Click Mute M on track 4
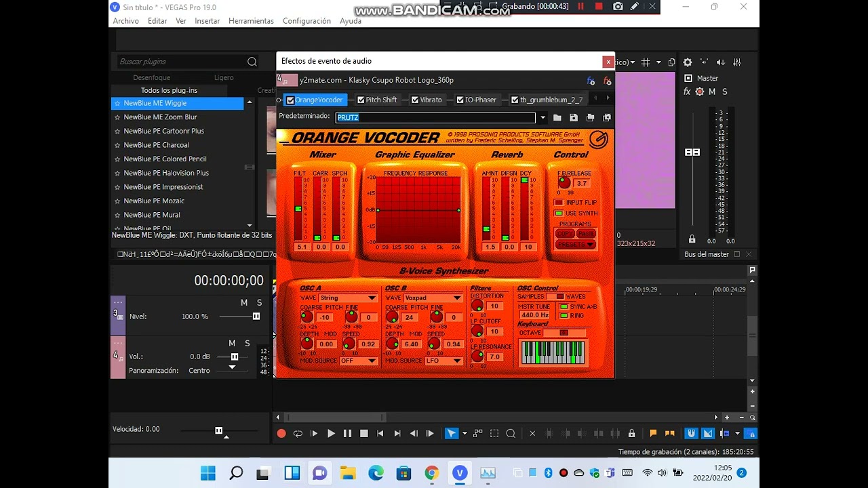868x488 pixels. point(232,344)
